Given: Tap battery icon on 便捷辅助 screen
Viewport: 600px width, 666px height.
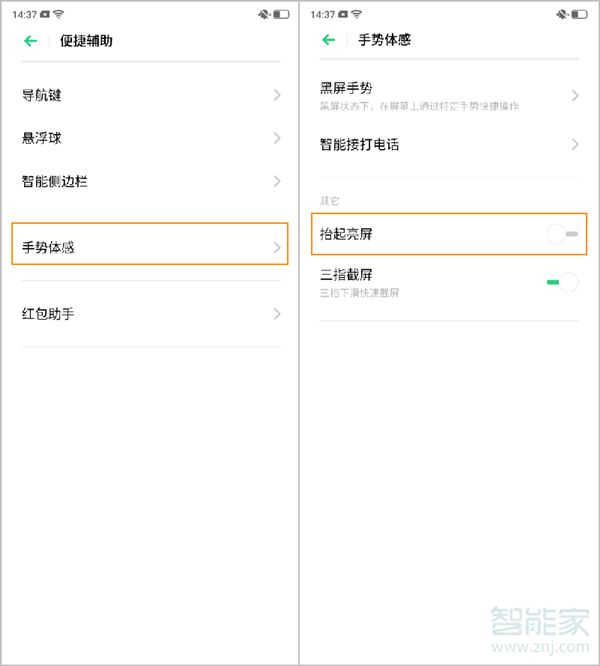Looking at the screenshot, I should (279, 15).
